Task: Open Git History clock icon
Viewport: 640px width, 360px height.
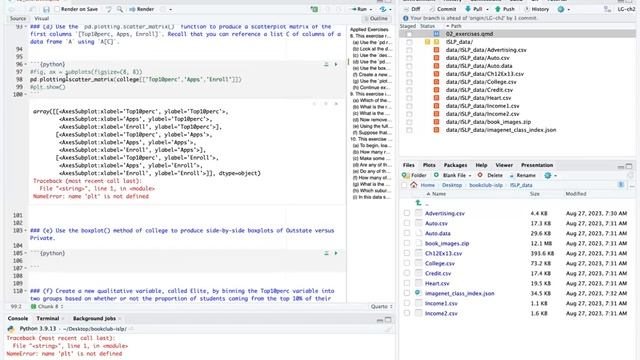Action: click(x=527, y=9)
